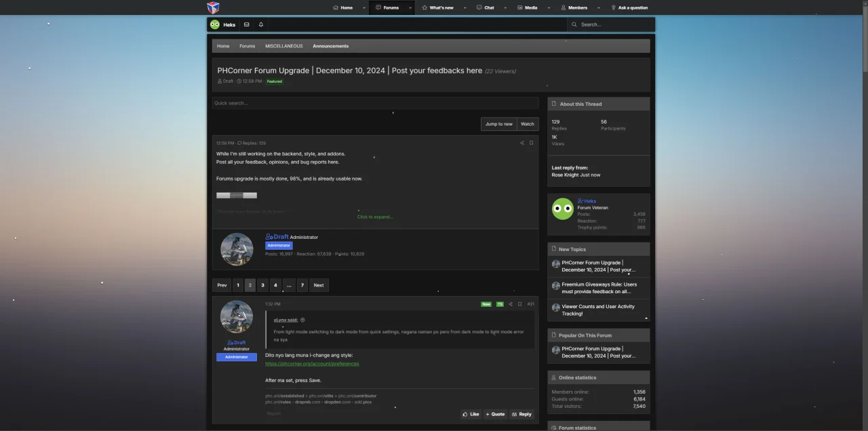Viewport: 868px width, 431px height.
Task: Open the alerts bell icon
Action: (x=261, y=24)
